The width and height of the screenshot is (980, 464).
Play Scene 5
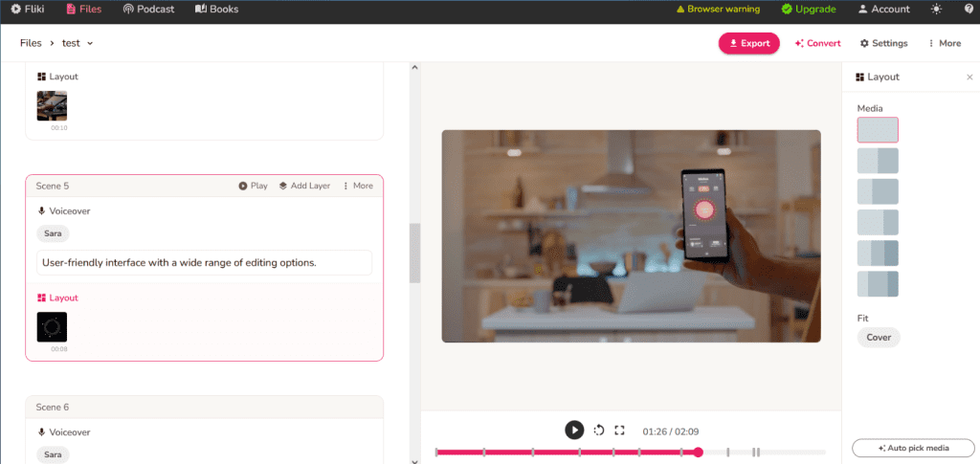[253, 186]
